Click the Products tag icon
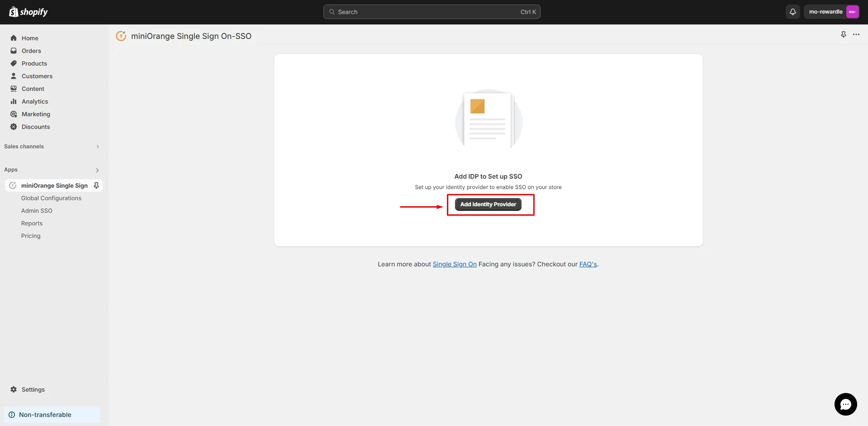This screenshot has width=868, height=426. pos(13,63)
